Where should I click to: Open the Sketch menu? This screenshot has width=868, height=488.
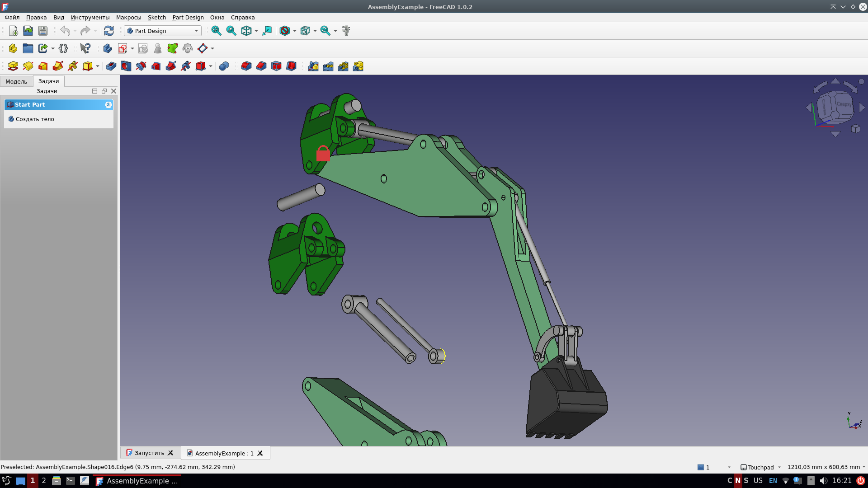[x=157, y=17]
